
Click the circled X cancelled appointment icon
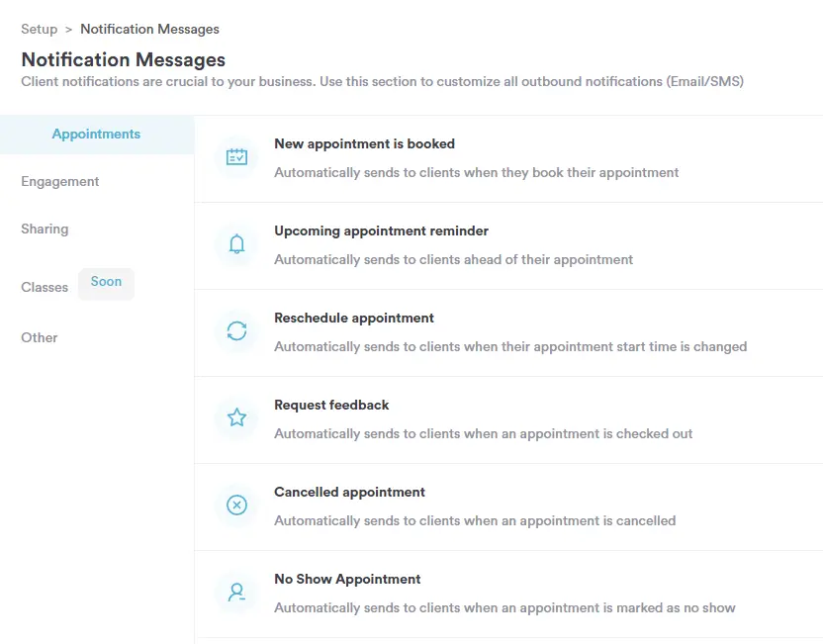pos(235,505)
